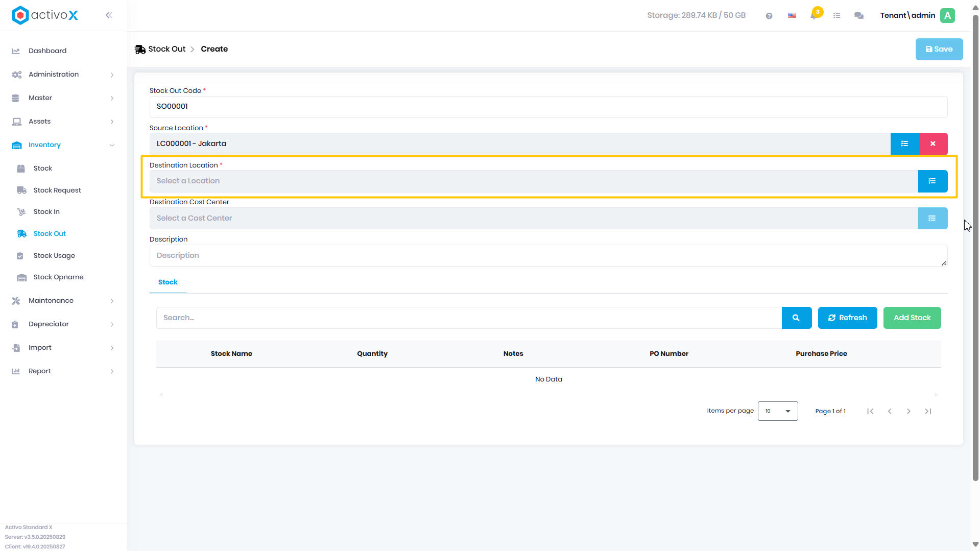Click the Dashboard chart icon in sidebar
This screenshot has height=551, width=980.
click(x=16, y=51)
